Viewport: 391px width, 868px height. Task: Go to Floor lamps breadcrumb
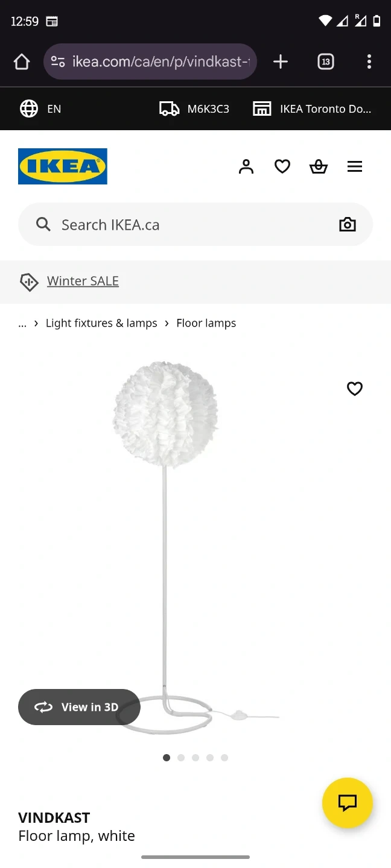coord(206,323)
